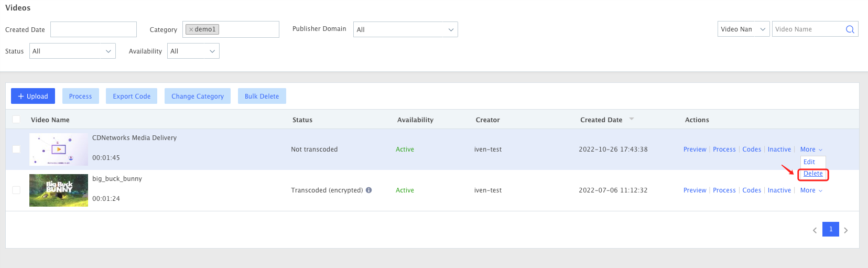Click Active availability for big_buck_bunny

pyautogui.click(x=405, y=190)
